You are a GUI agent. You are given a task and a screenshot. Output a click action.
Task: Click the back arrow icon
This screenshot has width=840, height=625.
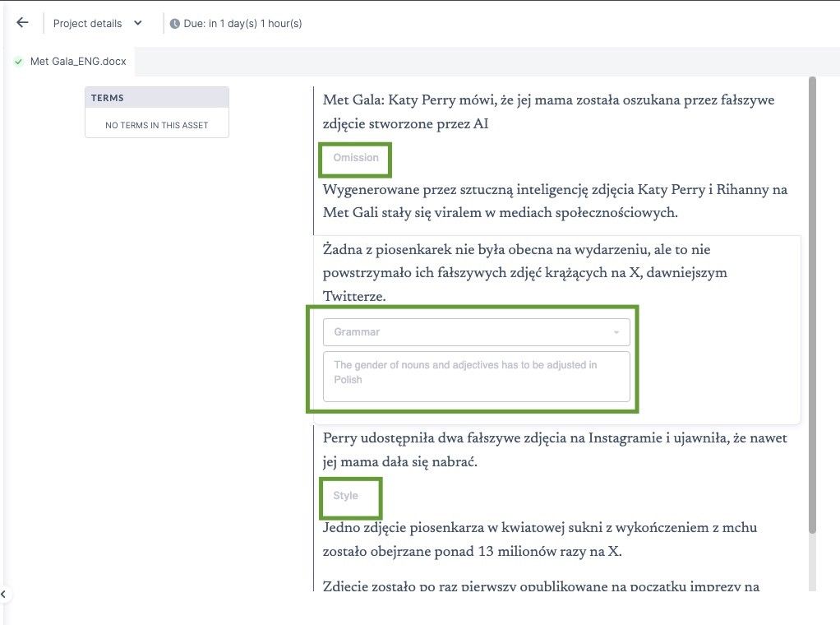[22, 22]
